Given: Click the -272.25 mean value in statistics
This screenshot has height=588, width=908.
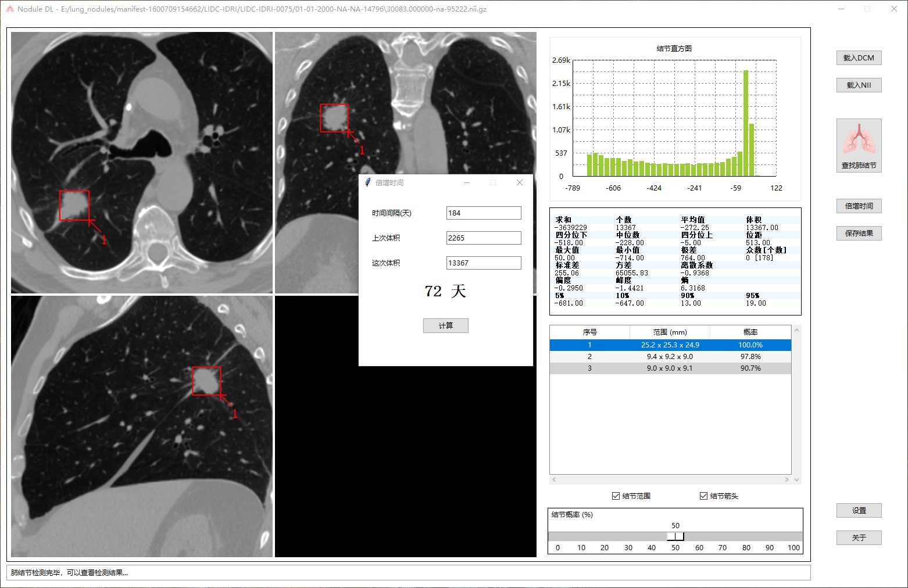Looking at the screenshot, I should (695, 228).
